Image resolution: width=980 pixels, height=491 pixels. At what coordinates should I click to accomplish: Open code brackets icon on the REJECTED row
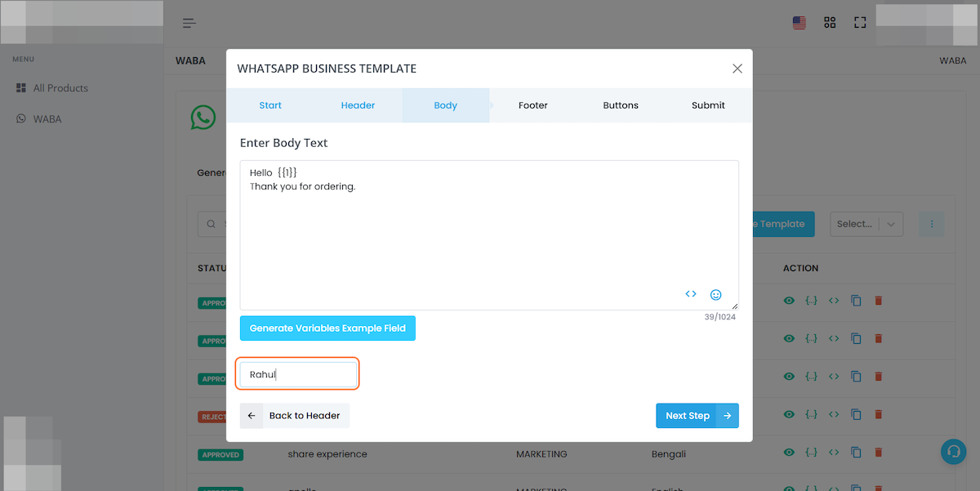tap(834, 414)
